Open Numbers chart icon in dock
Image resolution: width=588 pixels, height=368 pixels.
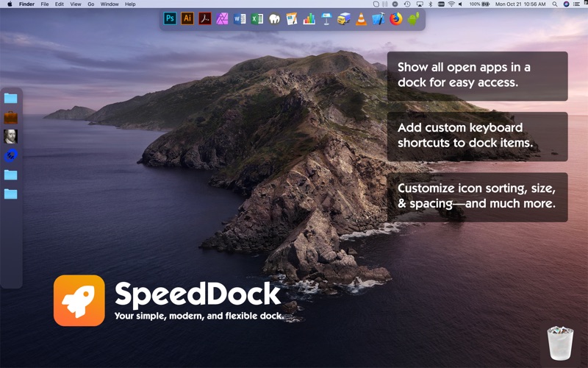coord(309,19)
